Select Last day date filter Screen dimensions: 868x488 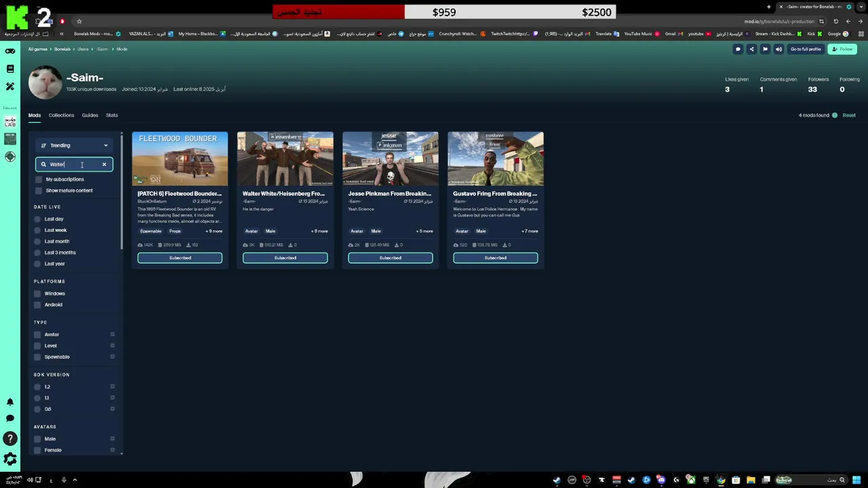pyautogui.click(x=37, y=219)
